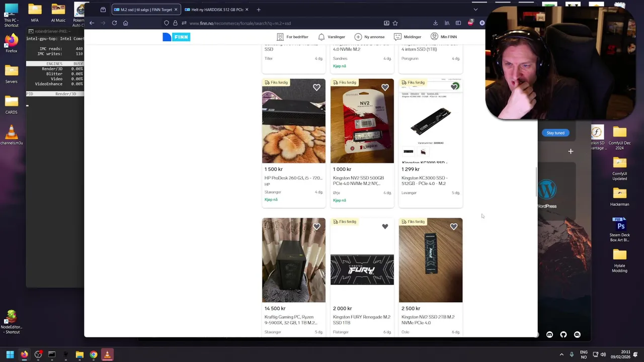Click 'Kjøp nå' on HP ProDesk listing
Viewport: 644px width, 362px height.
coord(271,200)
